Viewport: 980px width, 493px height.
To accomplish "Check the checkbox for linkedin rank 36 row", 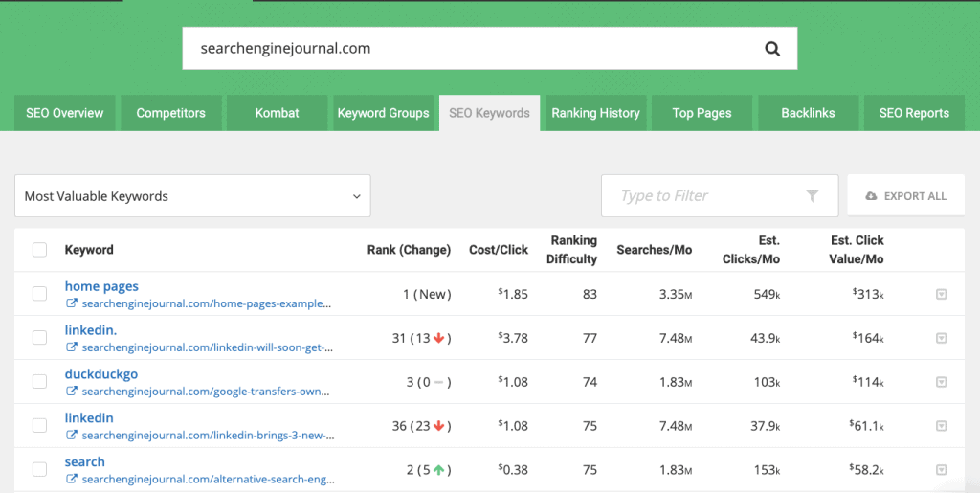I will point(39,426).
